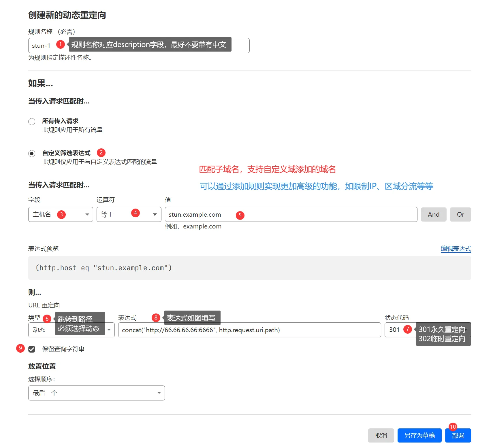Toggle the 保留查询字符串 checkbox
This screenshot has width=493, height=448.
tap(32, 349)
